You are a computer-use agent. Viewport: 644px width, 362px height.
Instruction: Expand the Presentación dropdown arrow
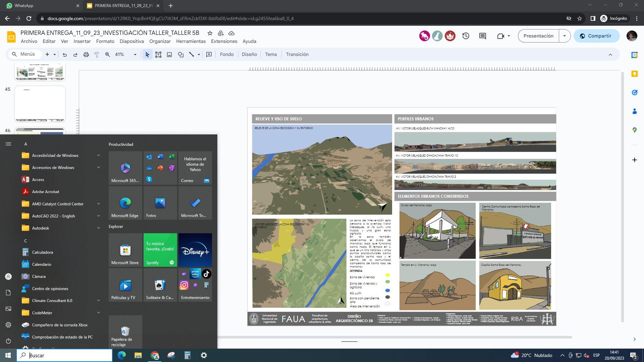(x=564, y=36)
